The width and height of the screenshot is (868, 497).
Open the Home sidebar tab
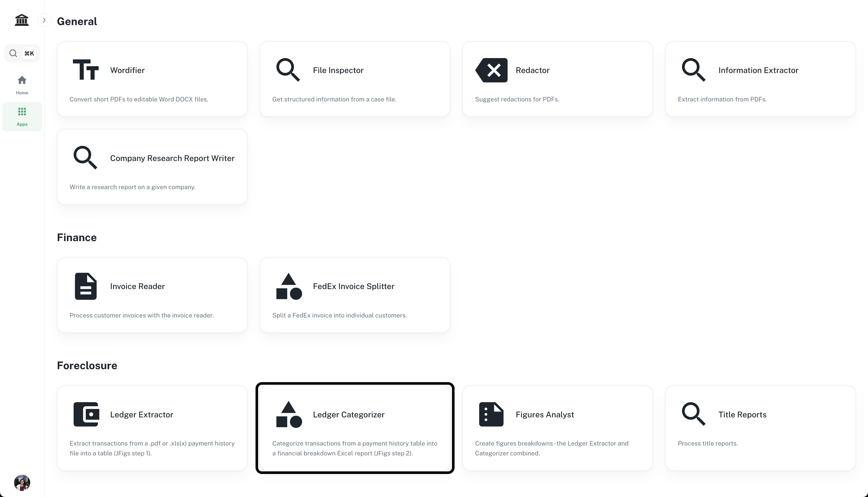(x=22, y=85)
